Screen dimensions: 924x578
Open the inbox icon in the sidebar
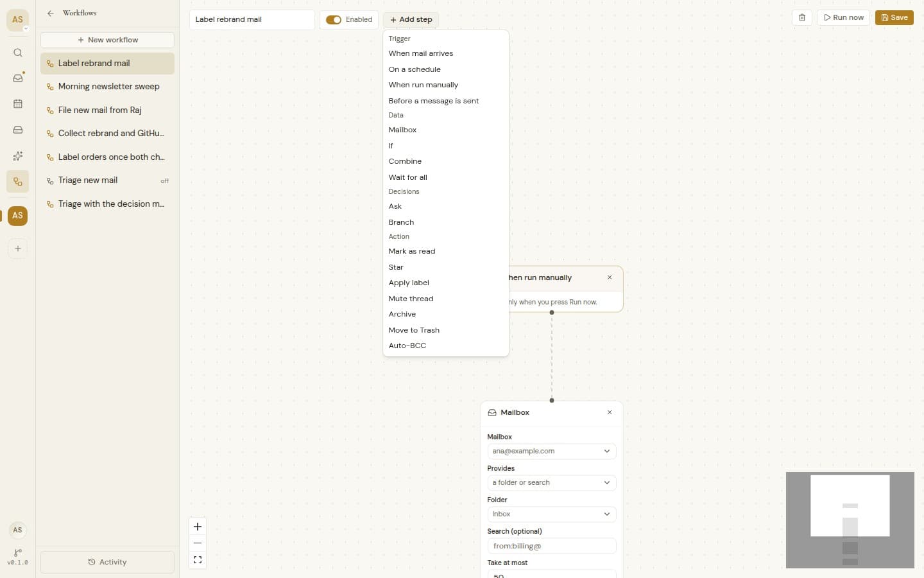click(18, 78)
